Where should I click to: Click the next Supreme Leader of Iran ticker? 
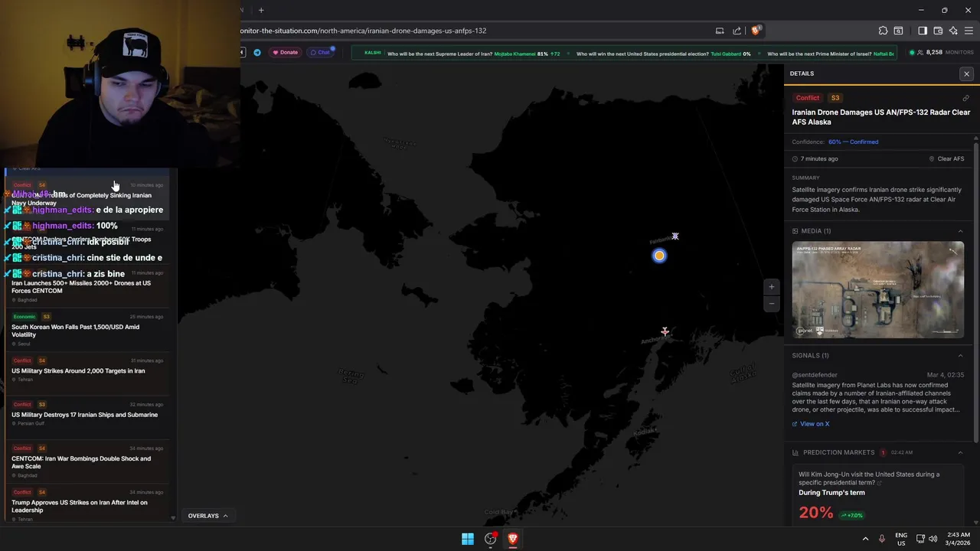(x=474, y=54)
